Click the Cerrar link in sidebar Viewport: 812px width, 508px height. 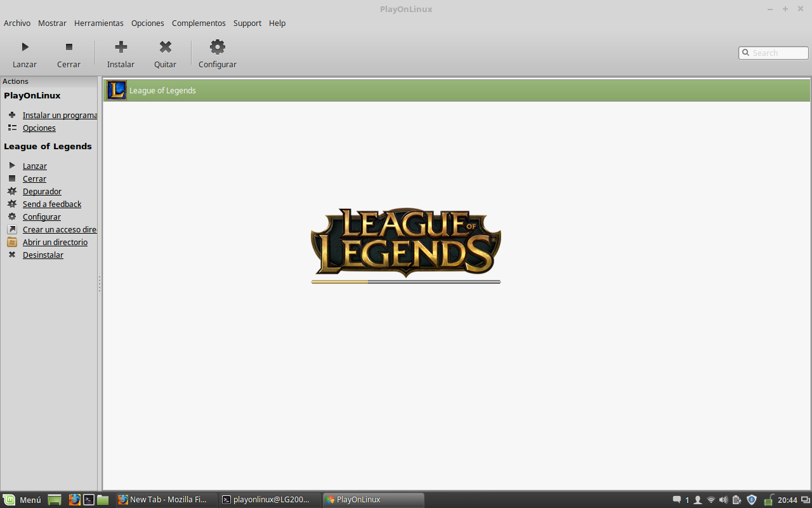[34, 178]
